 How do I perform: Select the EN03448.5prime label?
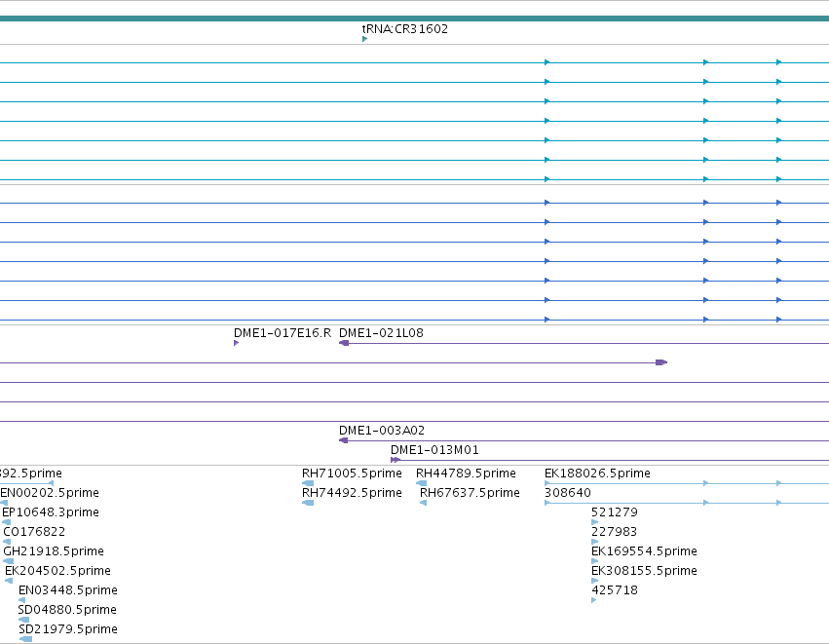click(67, 590)
